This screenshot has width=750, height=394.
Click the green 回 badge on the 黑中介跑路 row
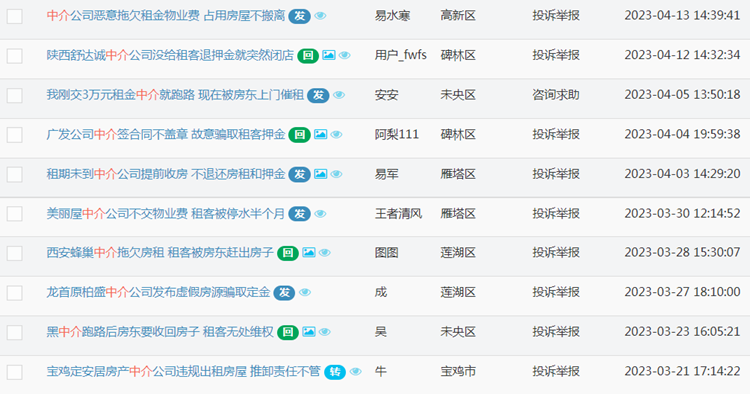288,332
